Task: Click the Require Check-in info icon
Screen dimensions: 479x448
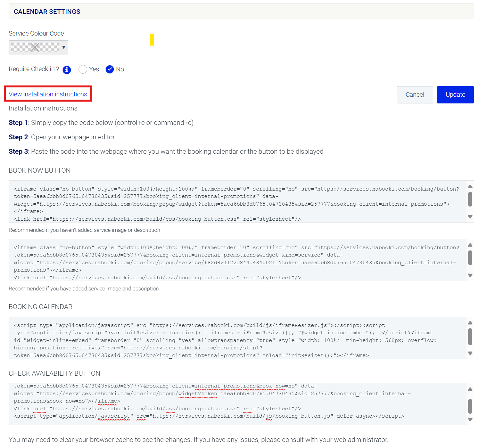Action: [67, 70]
